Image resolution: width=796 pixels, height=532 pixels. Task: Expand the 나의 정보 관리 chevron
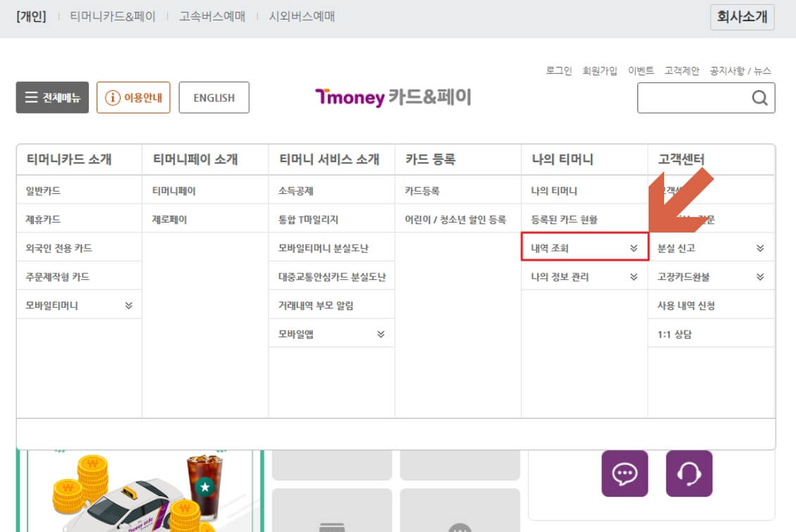635,276
